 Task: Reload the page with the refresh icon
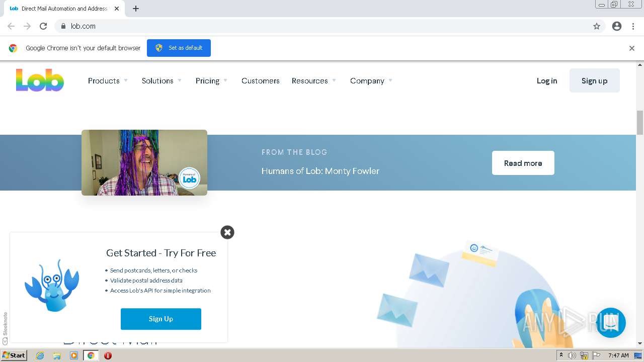pos(43,26)
